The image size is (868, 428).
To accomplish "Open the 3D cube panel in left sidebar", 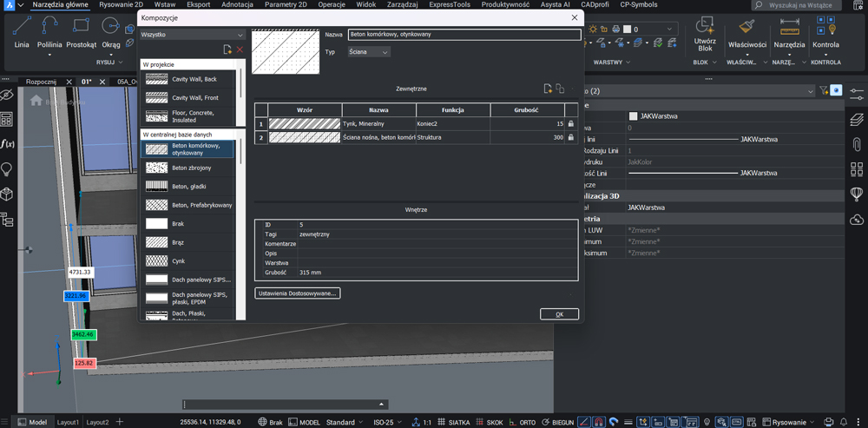I will coord(7,194).
